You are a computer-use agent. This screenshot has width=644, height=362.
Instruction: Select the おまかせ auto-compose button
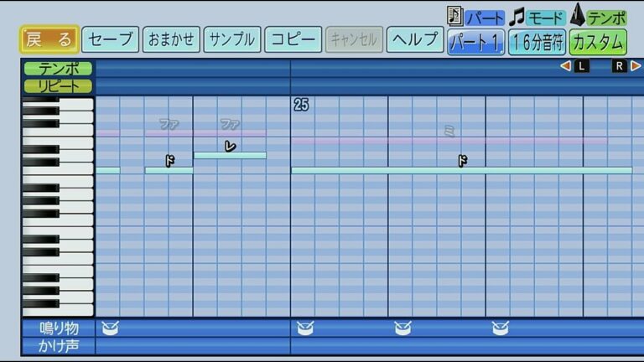point(171,39)
